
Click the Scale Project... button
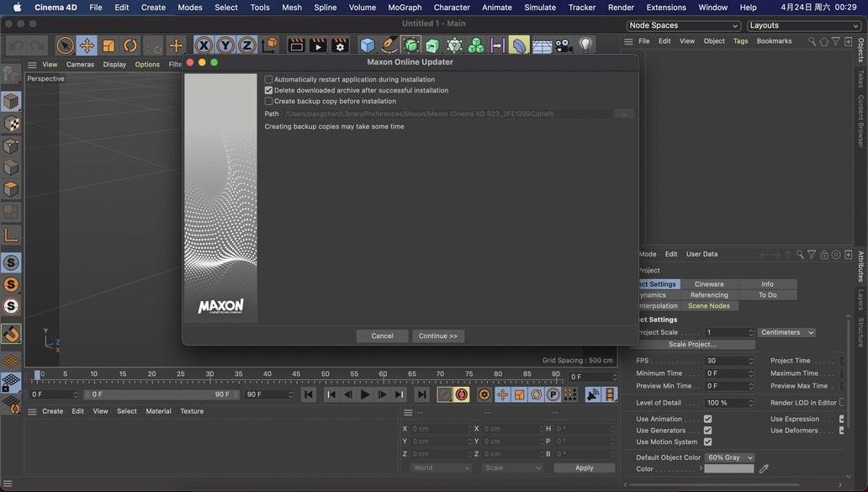692,345
